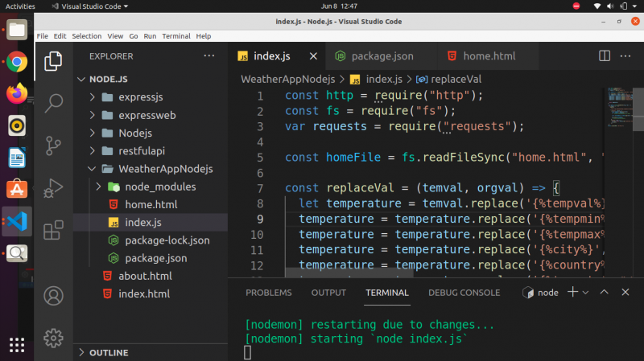The width and height of the screenshot is (644, 361).
Task: Open home.html in the file tree
Action: [x=151, y=204]
